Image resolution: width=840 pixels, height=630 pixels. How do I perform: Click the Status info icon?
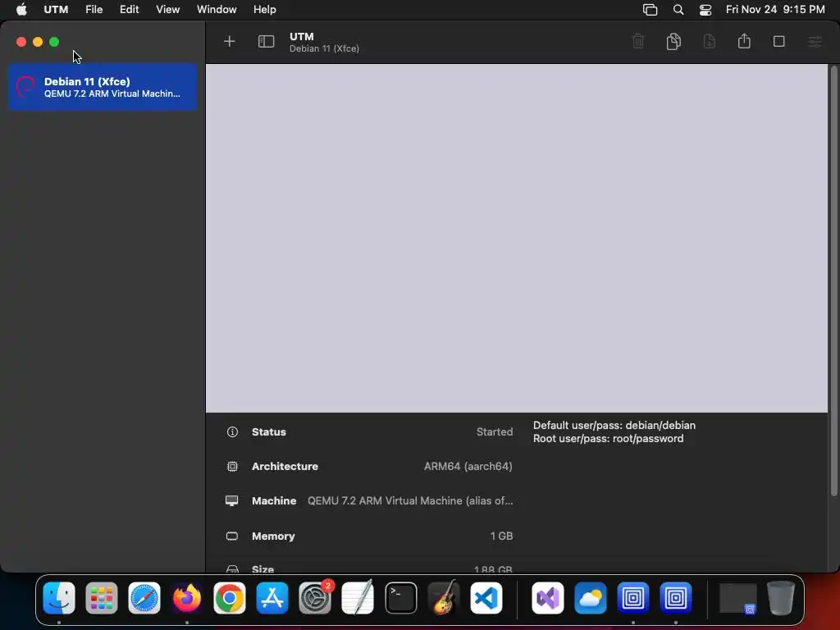point(232,431)
